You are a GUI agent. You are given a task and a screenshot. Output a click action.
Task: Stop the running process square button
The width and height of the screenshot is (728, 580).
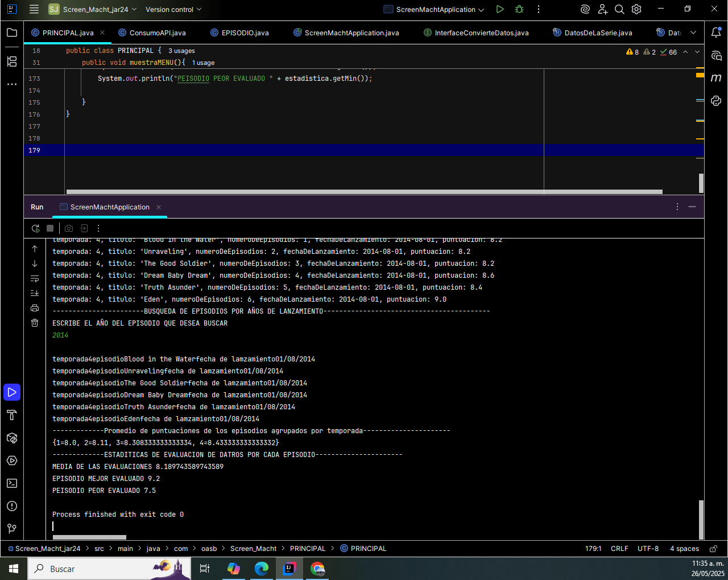(50, 228)
